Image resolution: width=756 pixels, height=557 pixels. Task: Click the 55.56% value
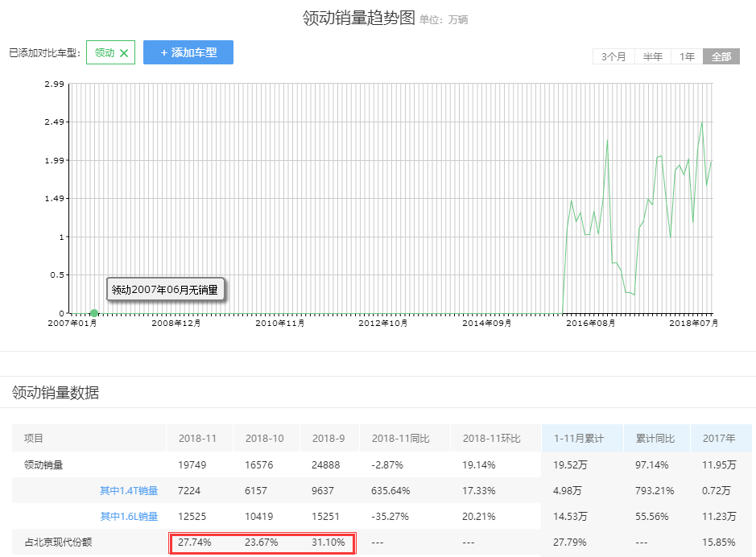click(652, 517)
